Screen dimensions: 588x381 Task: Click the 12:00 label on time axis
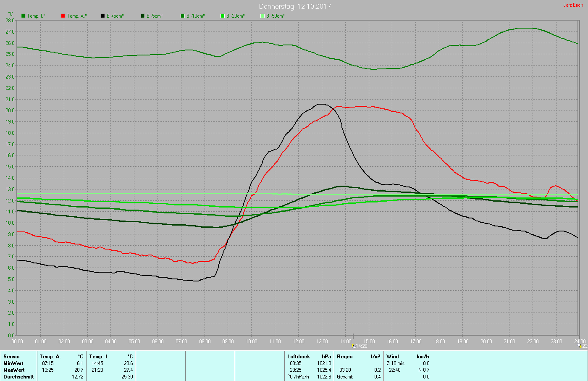(x=299, y=342)
